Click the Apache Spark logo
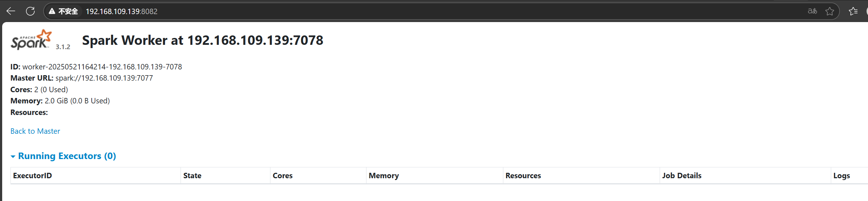This screenshot has height=201, width=868. pos(31,40)
